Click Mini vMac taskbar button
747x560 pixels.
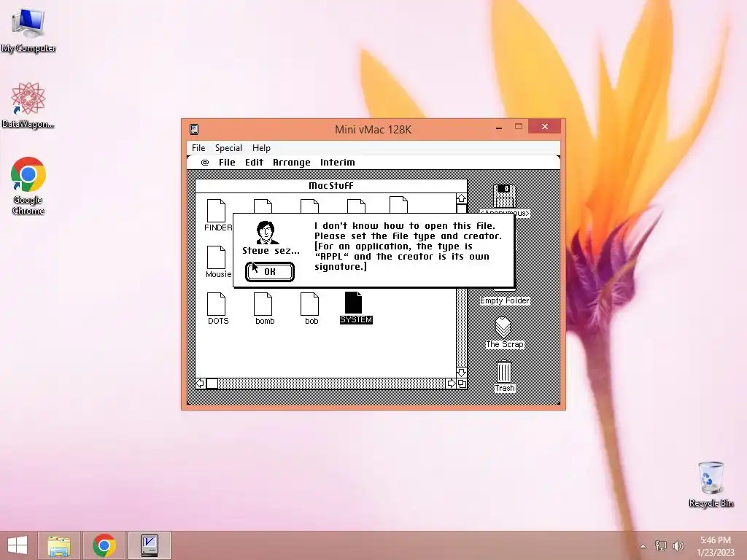click(x=150, y=545)
